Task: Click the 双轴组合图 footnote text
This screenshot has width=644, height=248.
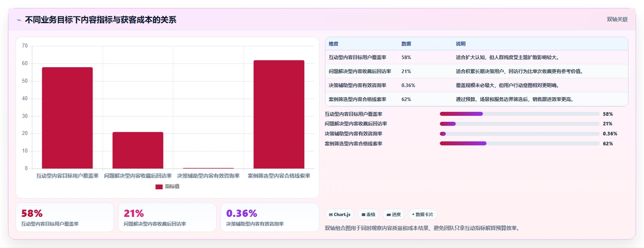Action: click(422, 228)
